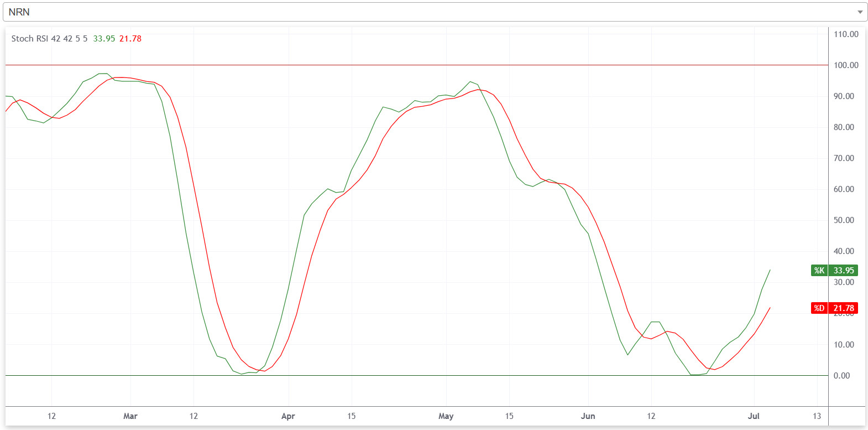
Task: Click the Apr date label
Action: pyautogui.click(x=288, y=416)
